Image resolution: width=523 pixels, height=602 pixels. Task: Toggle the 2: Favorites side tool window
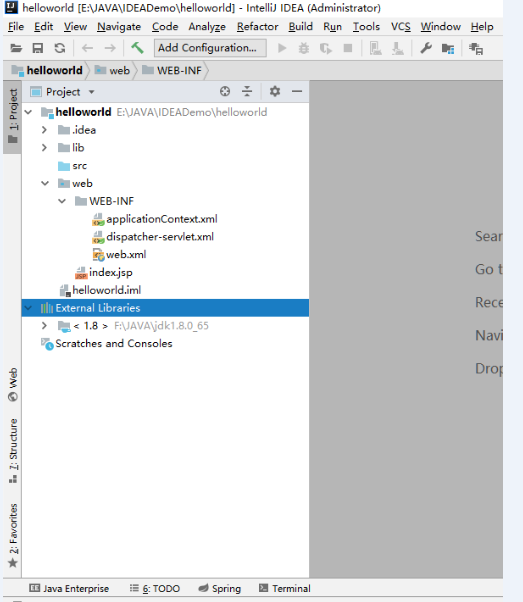point(13,535)
